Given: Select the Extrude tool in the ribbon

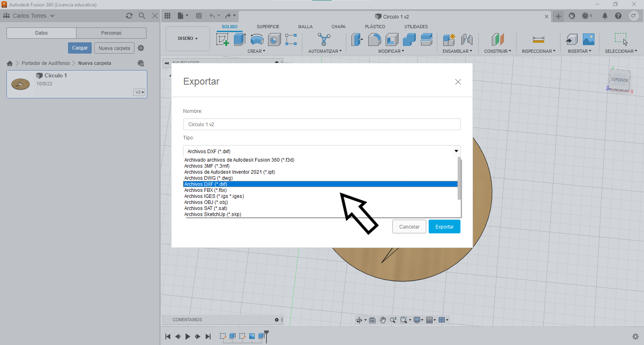Looking at the screenshot, I should pos(240,39).
